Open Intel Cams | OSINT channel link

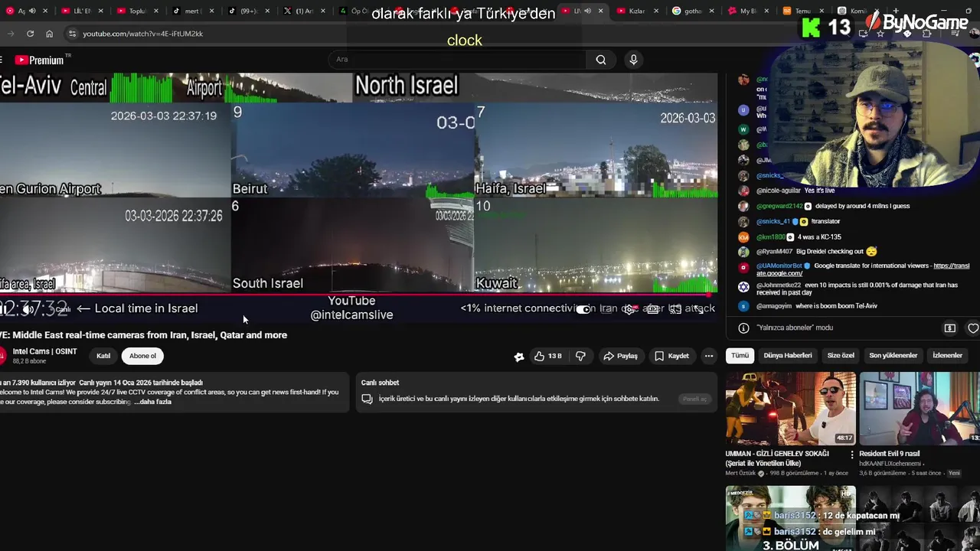click(44, 351)
